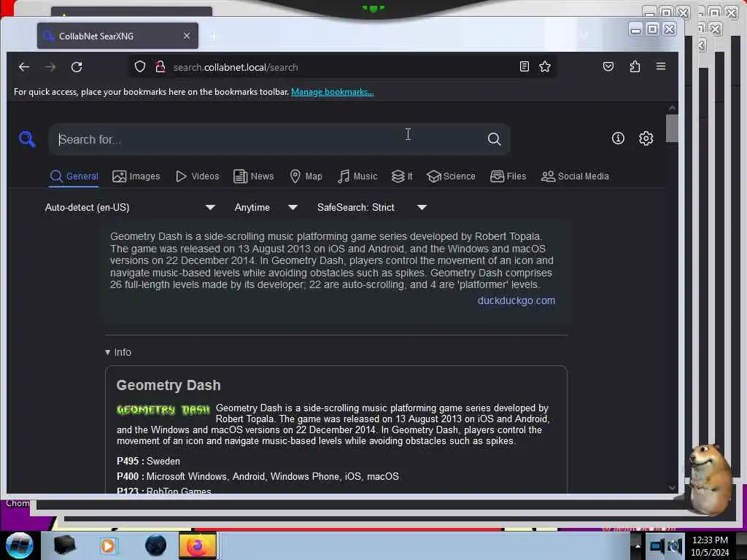
Task: Close the CollabNet SearXNG tab
Action: tap(187, 36)
